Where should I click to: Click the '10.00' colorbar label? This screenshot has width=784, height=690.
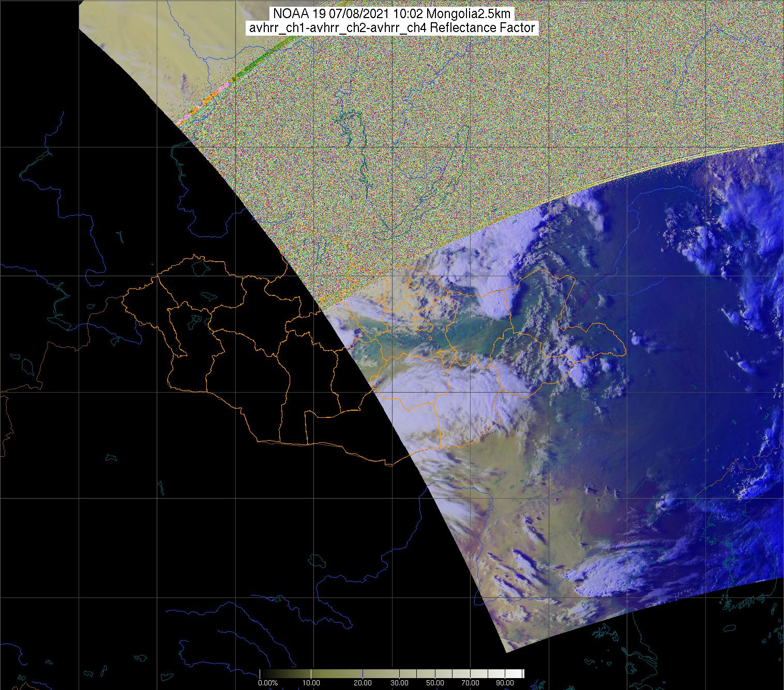tap(311, 683)
